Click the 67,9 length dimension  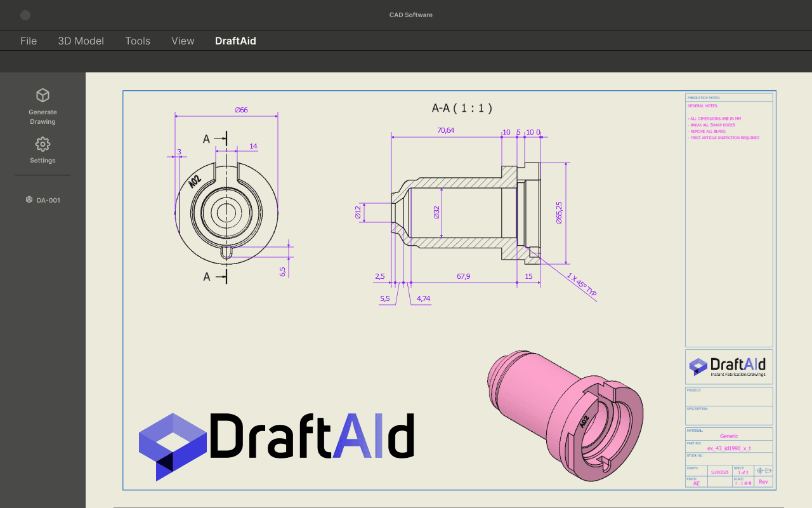click(464, 276)
